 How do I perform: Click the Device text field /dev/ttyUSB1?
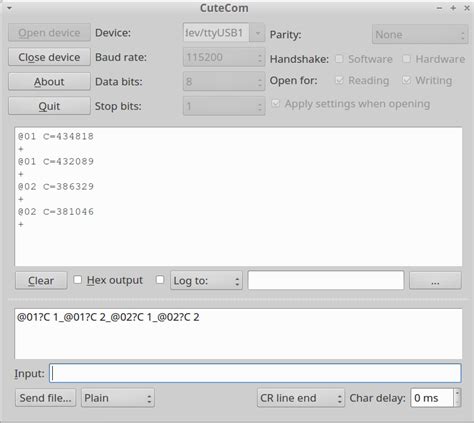[x=216, y=33]
